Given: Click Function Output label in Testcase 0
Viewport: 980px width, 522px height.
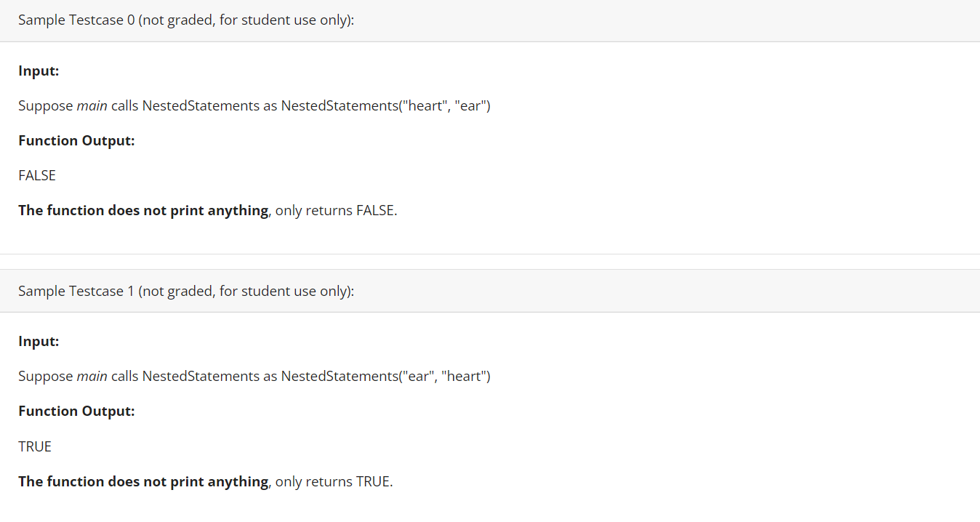Looking at the screenshot, I should pos(76,141).
